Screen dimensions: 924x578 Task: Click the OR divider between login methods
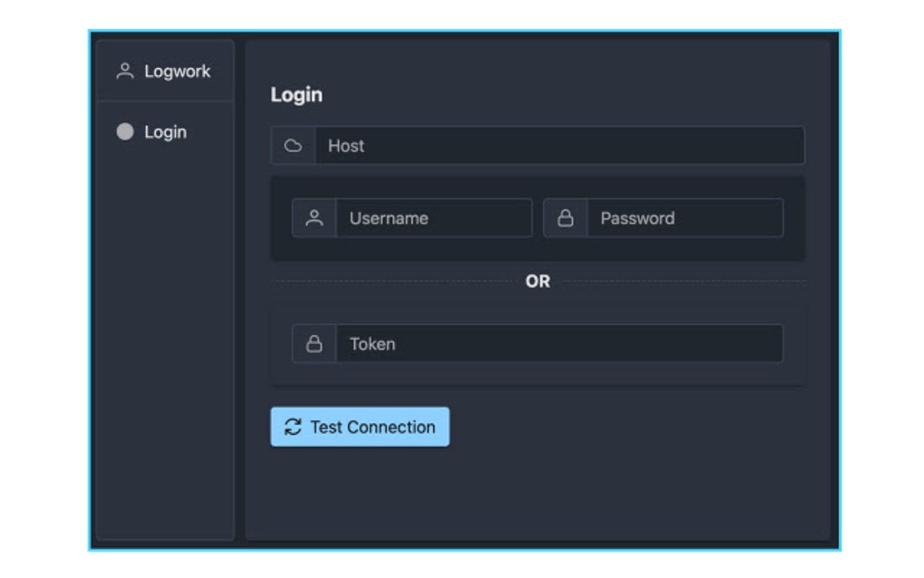coord(536,281)
